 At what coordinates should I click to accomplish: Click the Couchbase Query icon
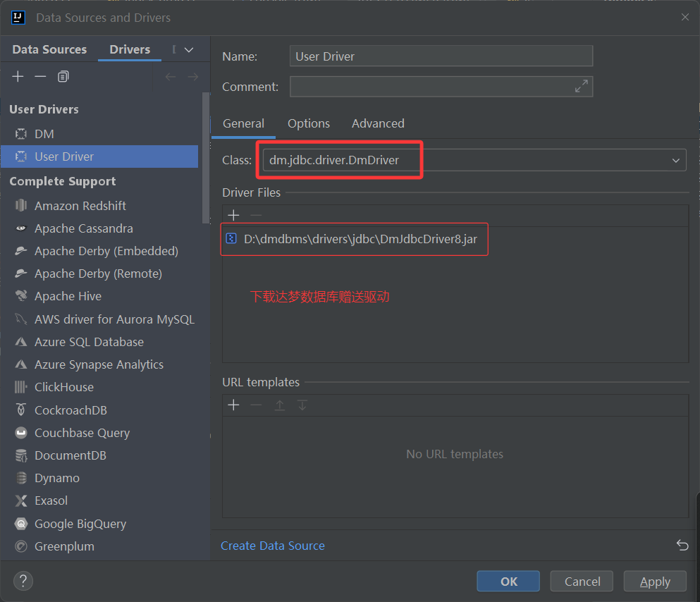[x=21, y=432]
